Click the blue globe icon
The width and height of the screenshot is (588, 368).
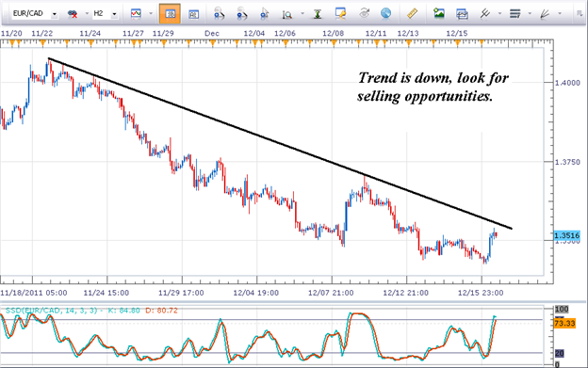point(385,14)
